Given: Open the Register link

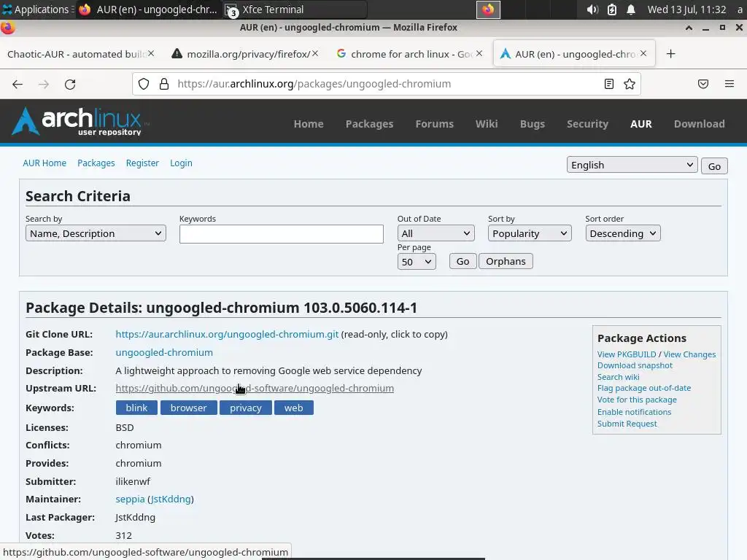Looking at the screenshot, I should tap(142, 163).
